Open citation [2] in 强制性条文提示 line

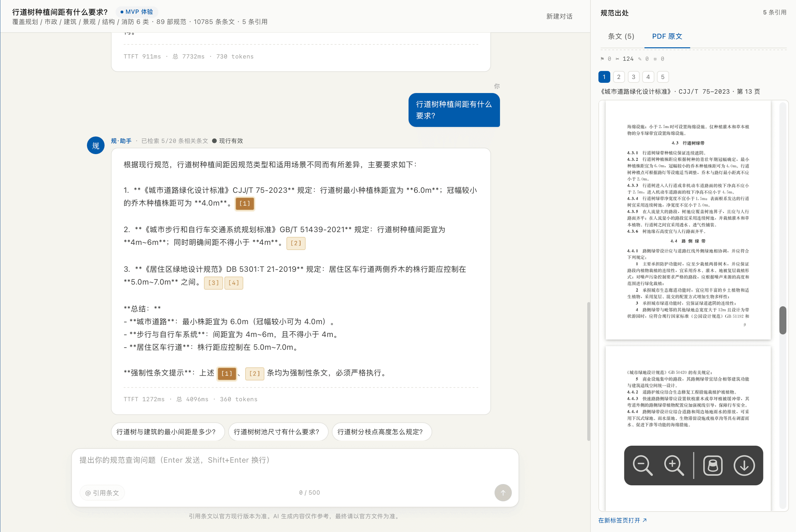254,373
